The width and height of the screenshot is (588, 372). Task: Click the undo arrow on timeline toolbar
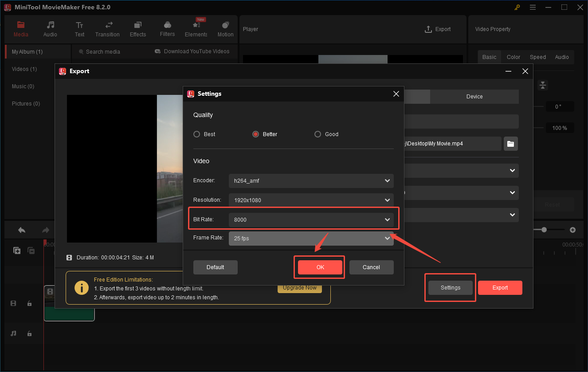click(21, 230)
